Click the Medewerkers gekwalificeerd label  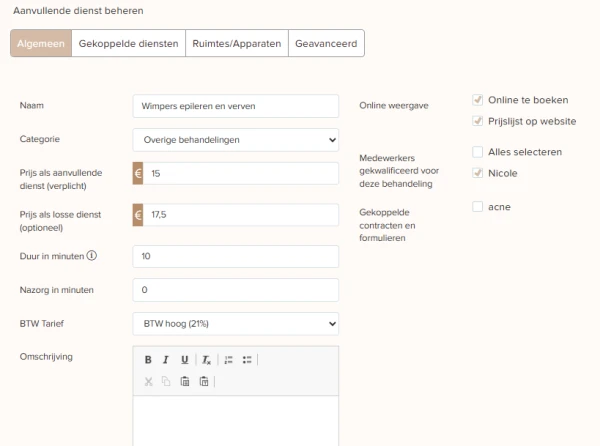click(399, 171)
